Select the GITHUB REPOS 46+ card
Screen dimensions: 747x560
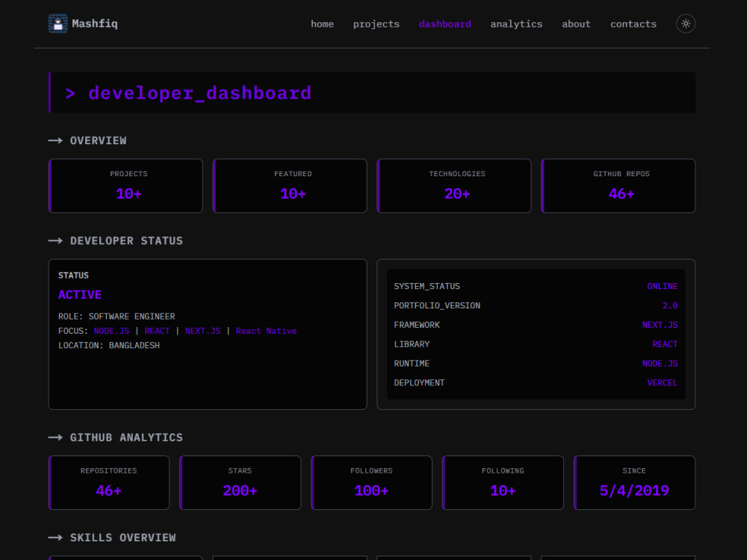pos(619,186)
